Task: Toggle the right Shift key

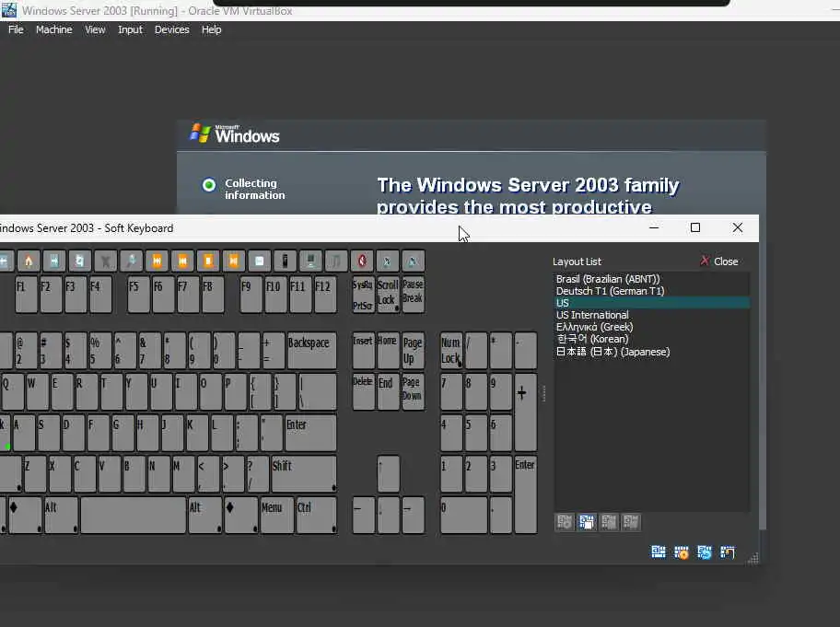Action: pos(304,473)
